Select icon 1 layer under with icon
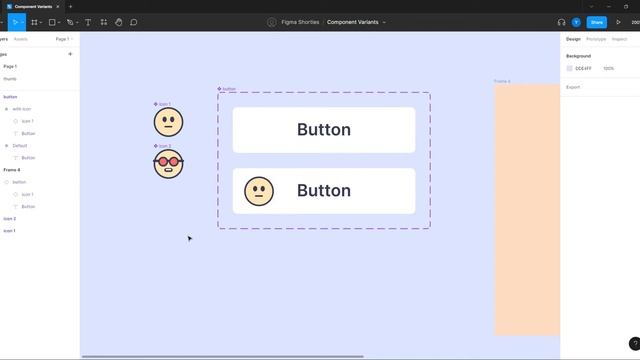 point(27,121)
